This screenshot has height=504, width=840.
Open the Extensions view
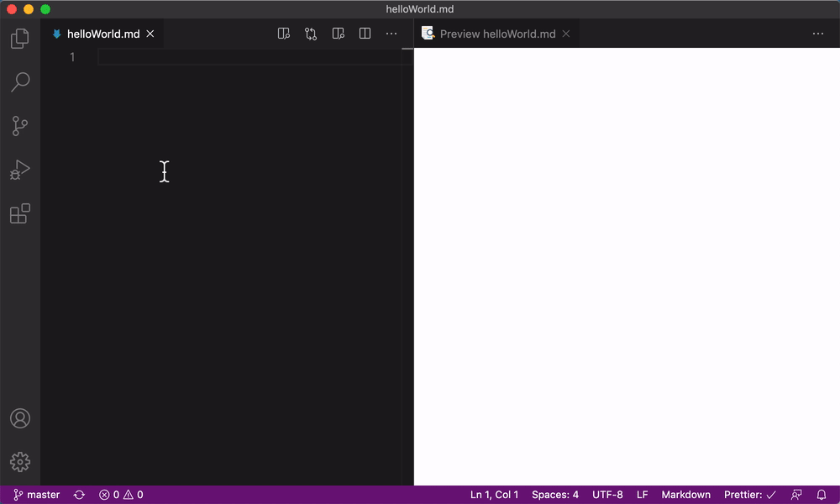point(20,213)
